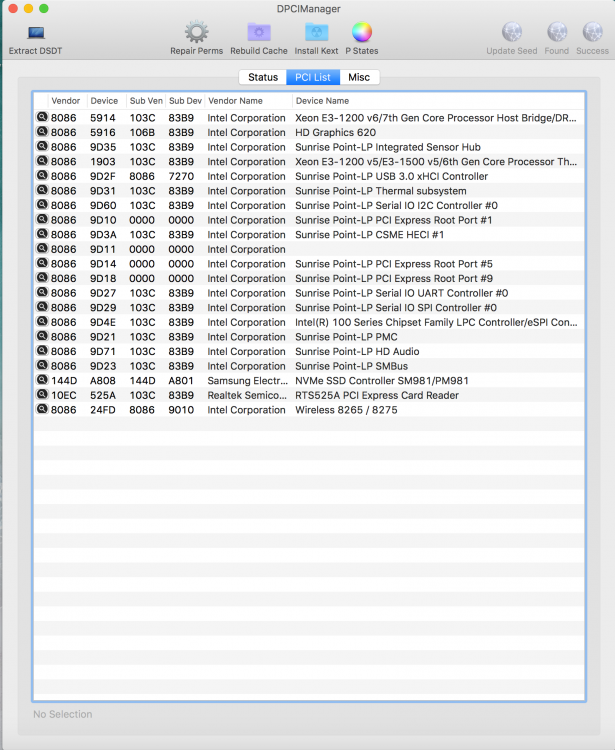Sort by Vendor Name column header
615x750 pixels.
[248, 101]
